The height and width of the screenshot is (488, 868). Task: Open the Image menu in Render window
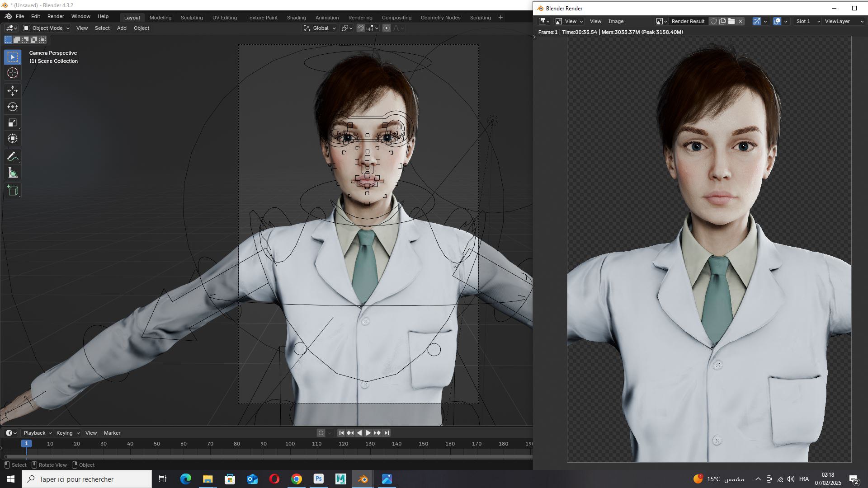pyautogui.click(x=616, y=21)
